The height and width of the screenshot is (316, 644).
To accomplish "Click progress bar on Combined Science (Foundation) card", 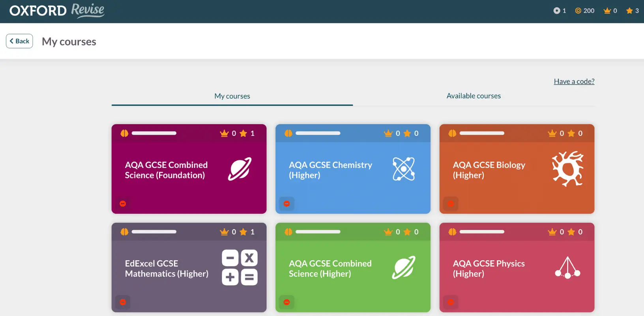I will pos(154,133).
